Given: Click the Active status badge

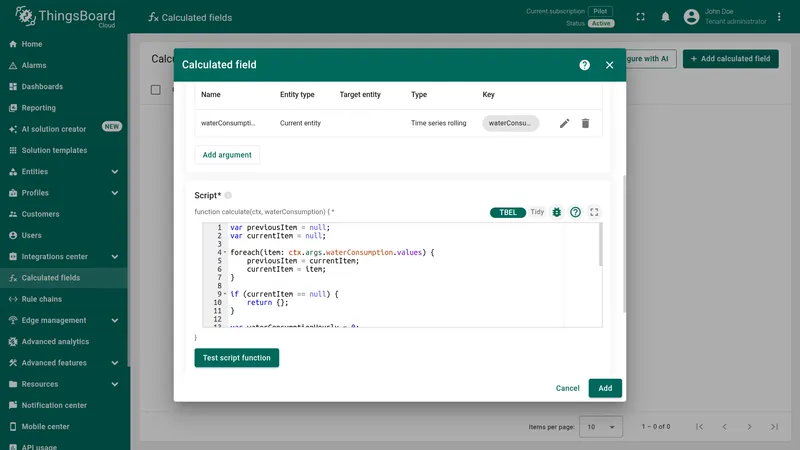Looking at the screenshot, I should tap(601, 23).
